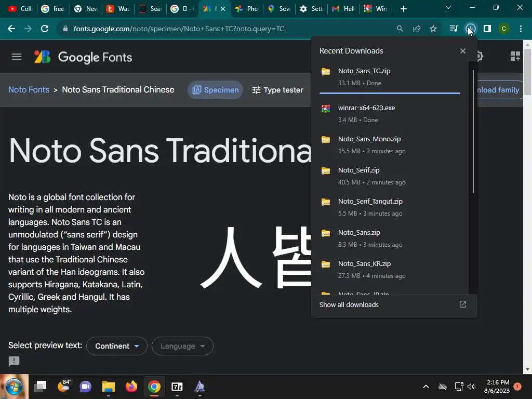Open Noto_Sans.zip download entry
This screenshot has height=399, width=532.
point(390,238)
